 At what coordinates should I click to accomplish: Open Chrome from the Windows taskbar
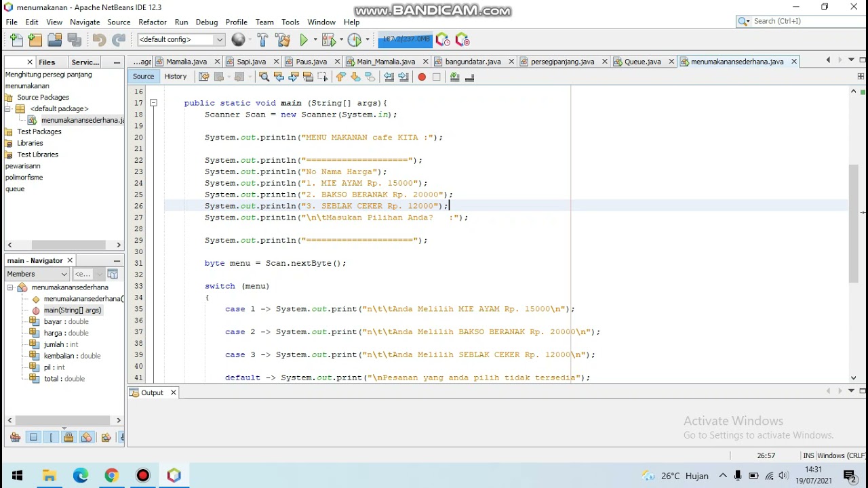[x=112, y=475]
